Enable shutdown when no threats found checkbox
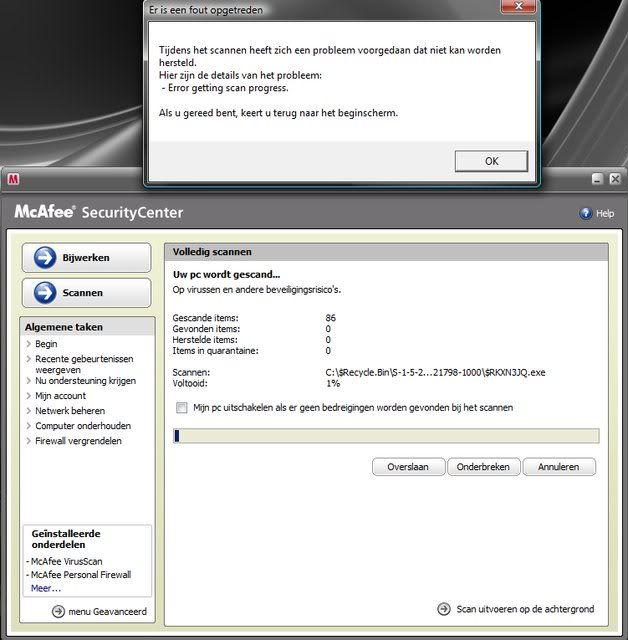628x640 pixels. click(182, 408)
